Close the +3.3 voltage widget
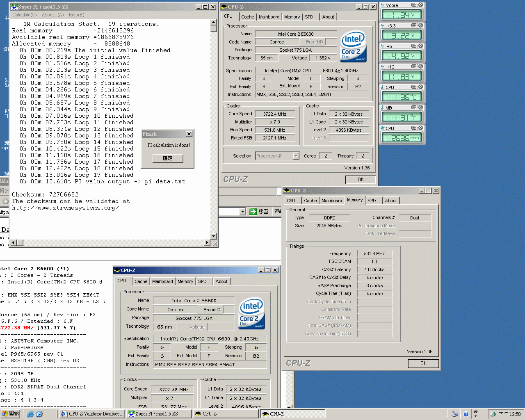Viewport: 525px width, 420px height. click(x=420, y=25)
